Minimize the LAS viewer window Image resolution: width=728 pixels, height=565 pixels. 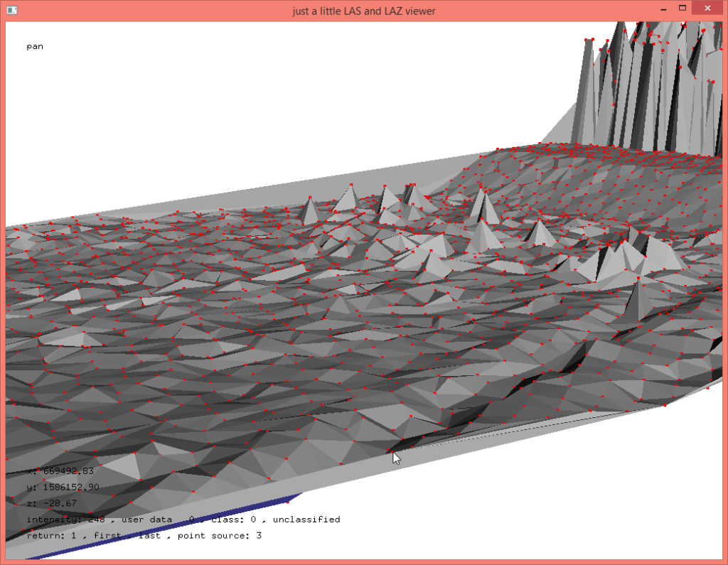663,9
